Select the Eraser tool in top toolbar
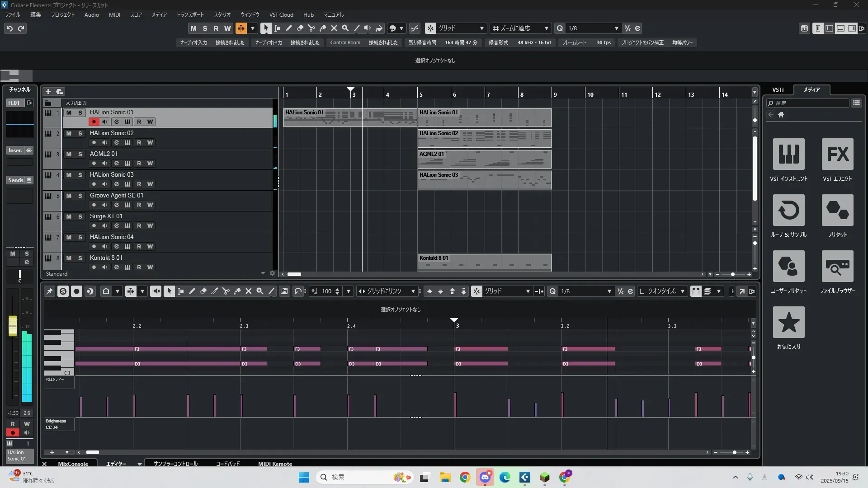Viewport: 868px width, 488px height. [300, 28]
